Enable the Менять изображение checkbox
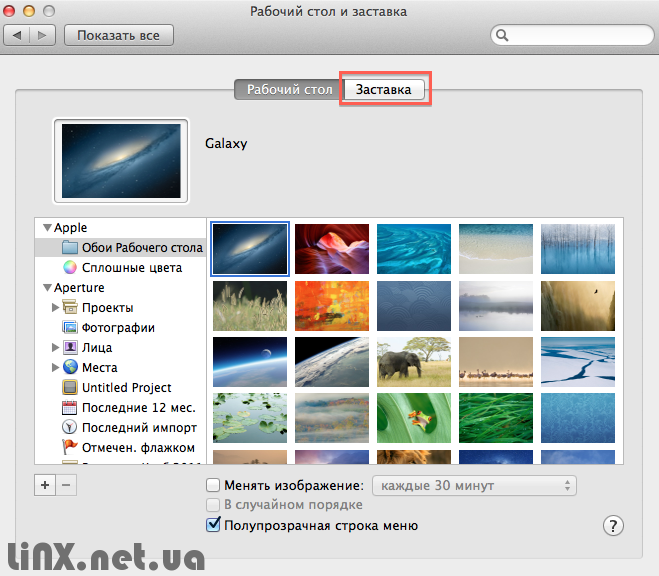This screenshot has height=576, width=659. pyautogui.click(x=213, y=485)
